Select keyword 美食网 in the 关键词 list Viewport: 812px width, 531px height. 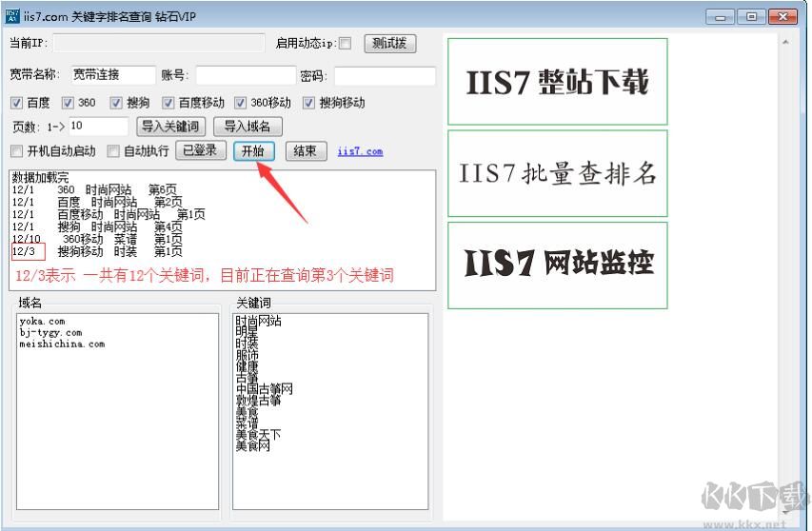tap(252, 446)
